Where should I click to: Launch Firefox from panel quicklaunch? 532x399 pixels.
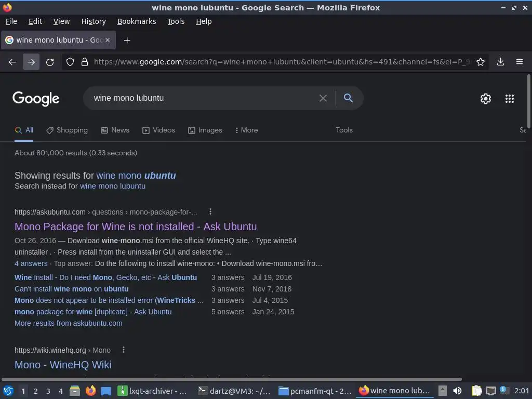(x=90, y=391)
